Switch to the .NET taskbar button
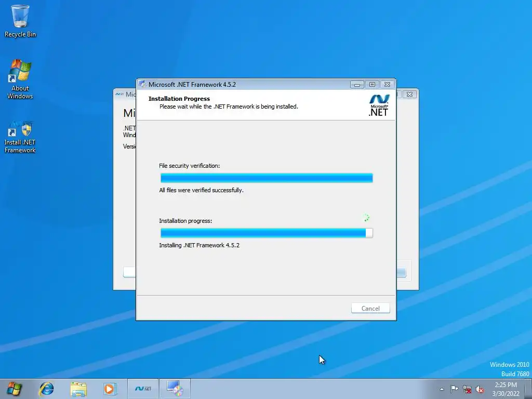Screen dimensions: 532x399 tap(143, 389)
